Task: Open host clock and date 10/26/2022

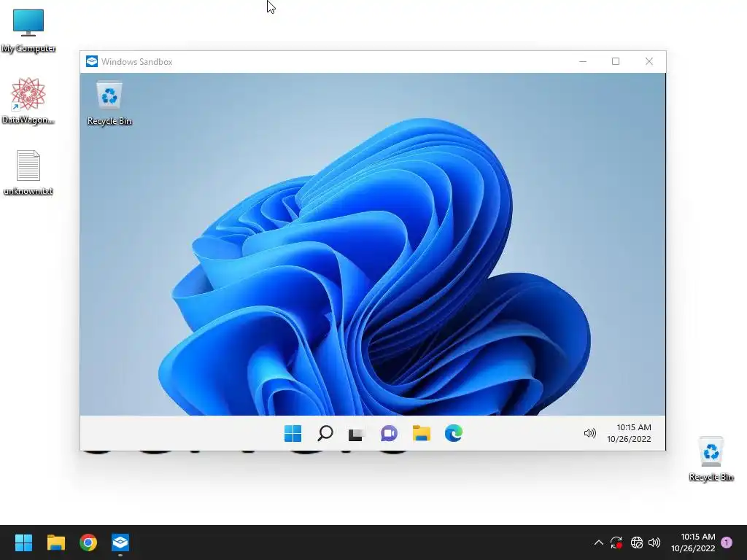Action: click(x=693, y=542)
